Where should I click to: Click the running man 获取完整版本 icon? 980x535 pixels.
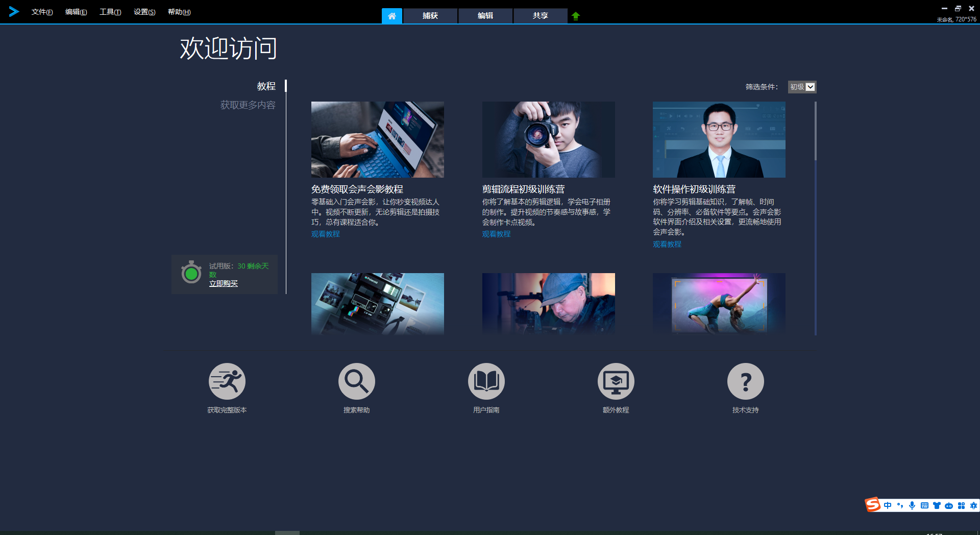(x=227, y=381)
